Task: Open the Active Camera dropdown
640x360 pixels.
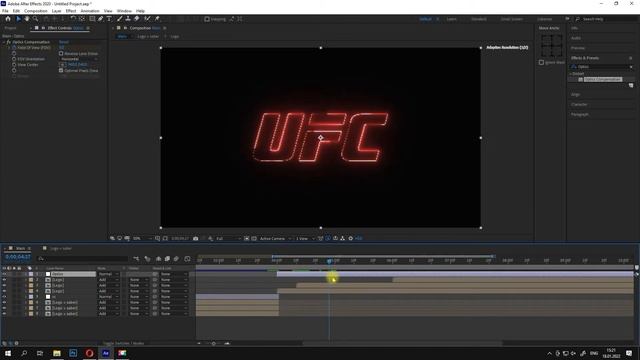Action: [x=275, y=238]
